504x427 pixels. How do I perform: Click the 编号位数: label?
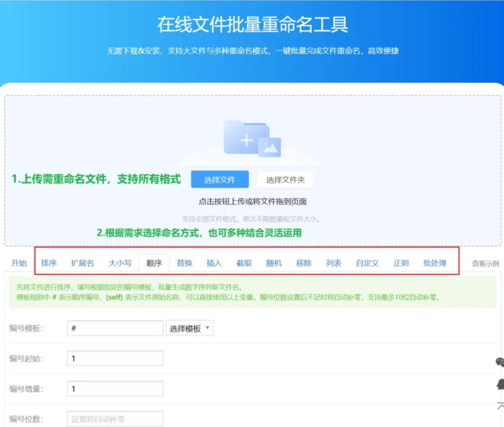(26, 419)
